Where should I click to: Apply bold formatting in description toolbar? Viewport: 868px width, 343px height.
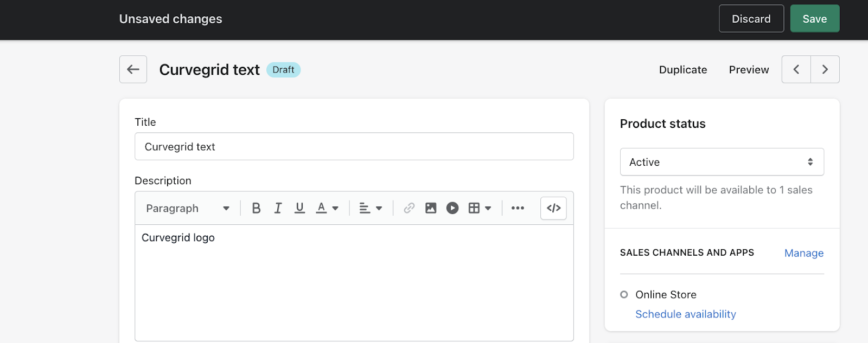(256, 208)
